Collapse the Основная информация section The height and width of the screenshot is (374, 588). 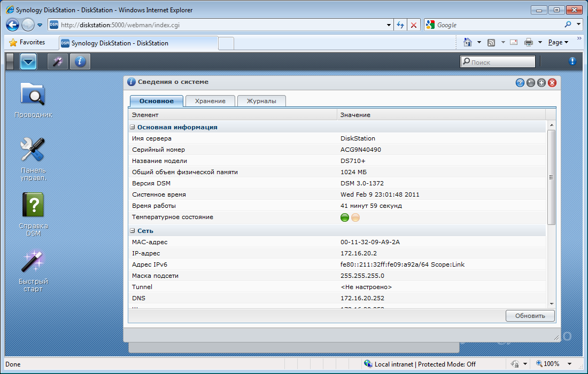133,127
